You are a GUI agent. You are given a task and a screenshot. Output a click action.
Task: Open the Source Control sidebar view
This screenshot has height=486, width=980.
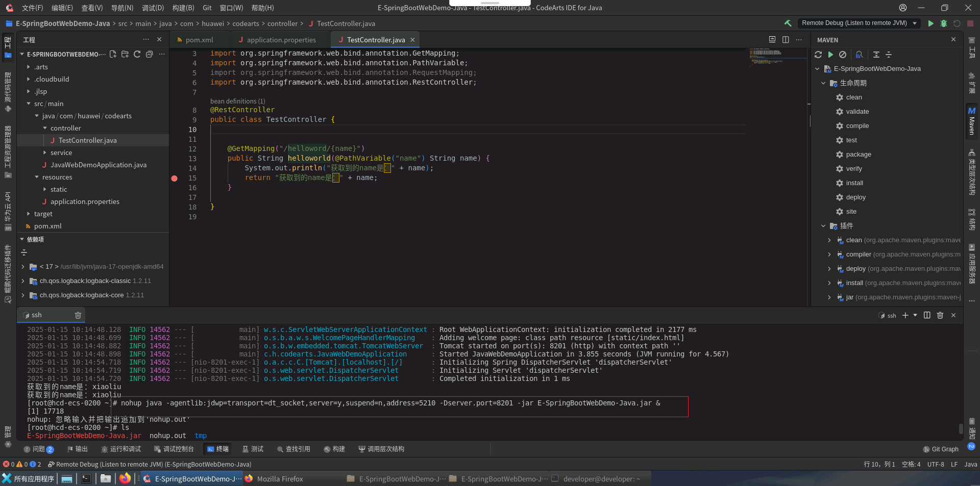[x=8, y=92]
